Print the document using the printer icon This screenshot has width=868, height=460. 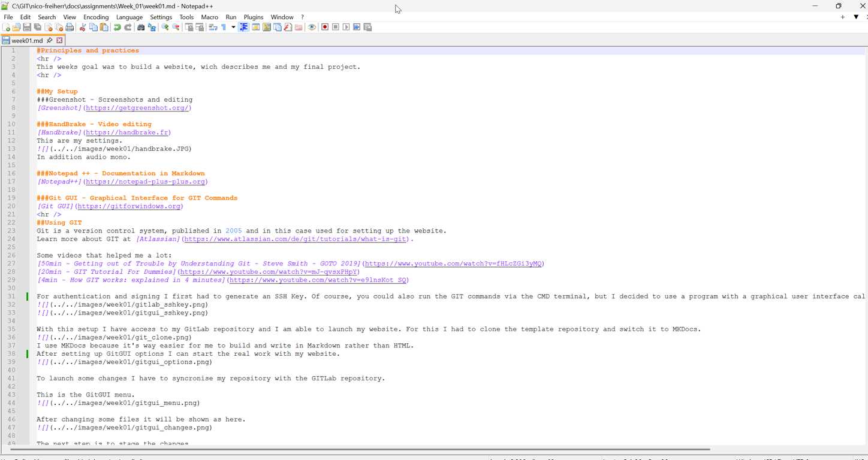coord(70,27)
